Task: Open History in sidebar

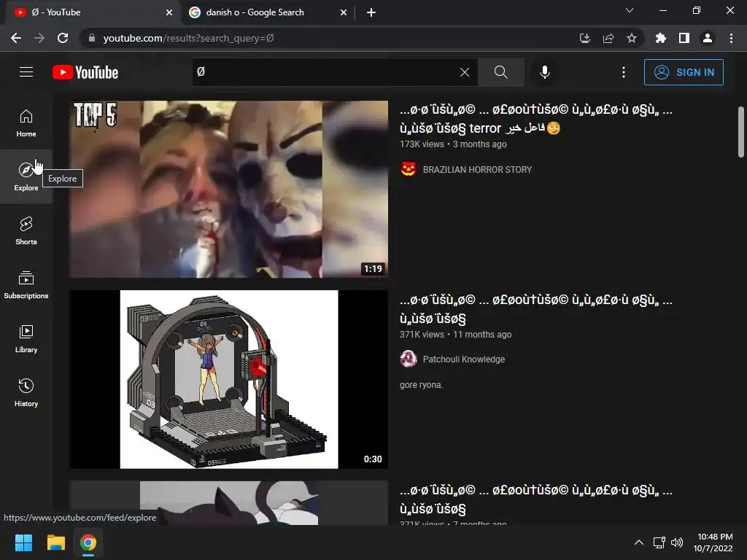Action: click(x=26, y=392)
